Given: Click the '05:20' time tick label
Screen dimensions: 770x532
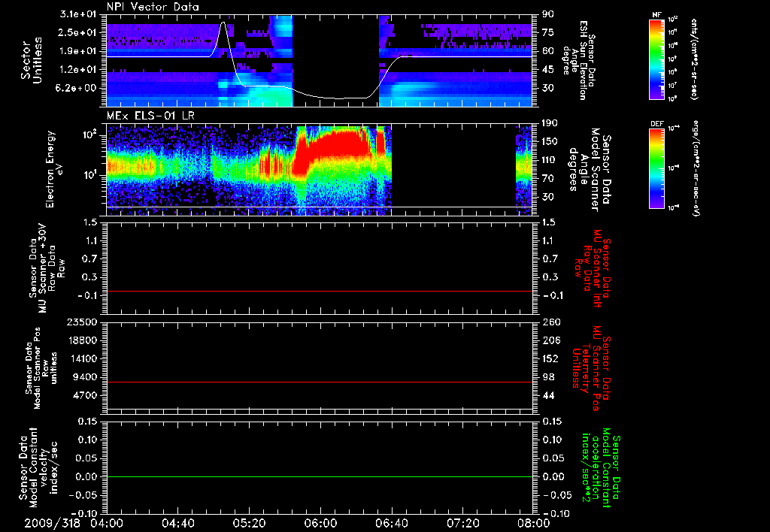Looking at the screenshot, I should 249,523.
